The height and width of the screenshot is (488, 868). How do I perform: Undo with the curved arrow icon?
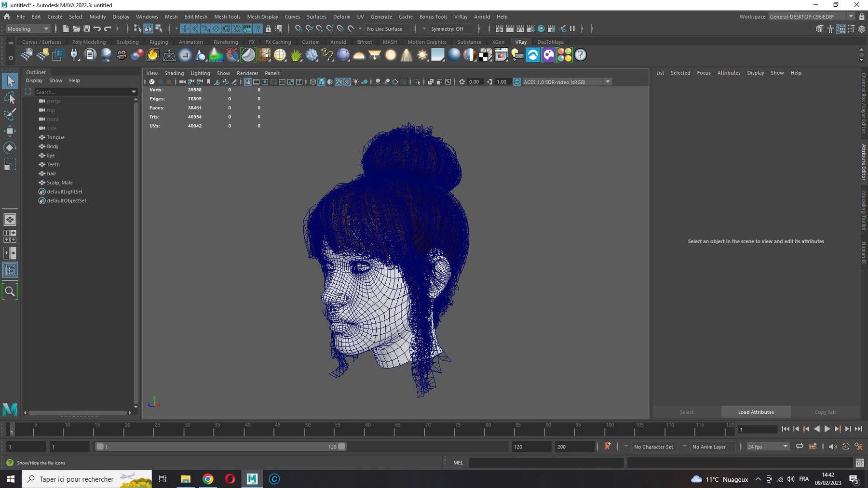pyautogui.click(x=97, y=29)
